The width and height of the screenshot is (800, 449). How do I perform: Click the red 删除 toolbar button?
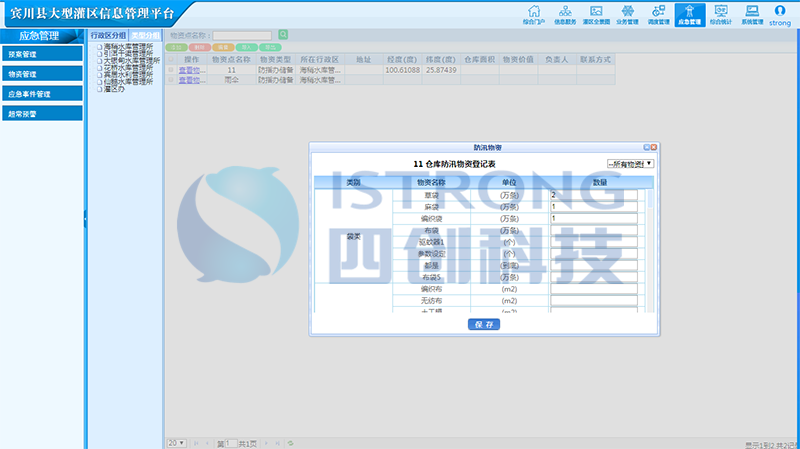click(199, 47)
